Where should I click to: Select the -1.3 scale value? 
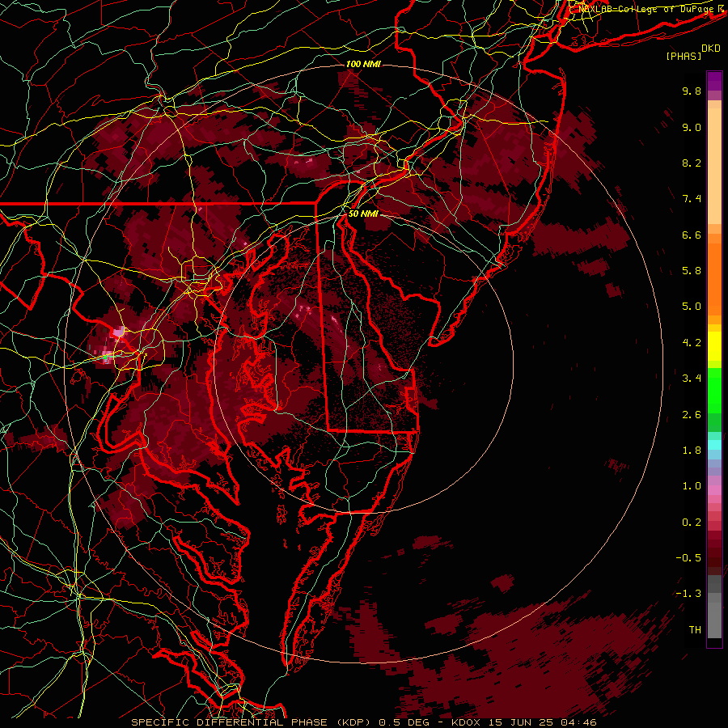[x=688, y=594]
